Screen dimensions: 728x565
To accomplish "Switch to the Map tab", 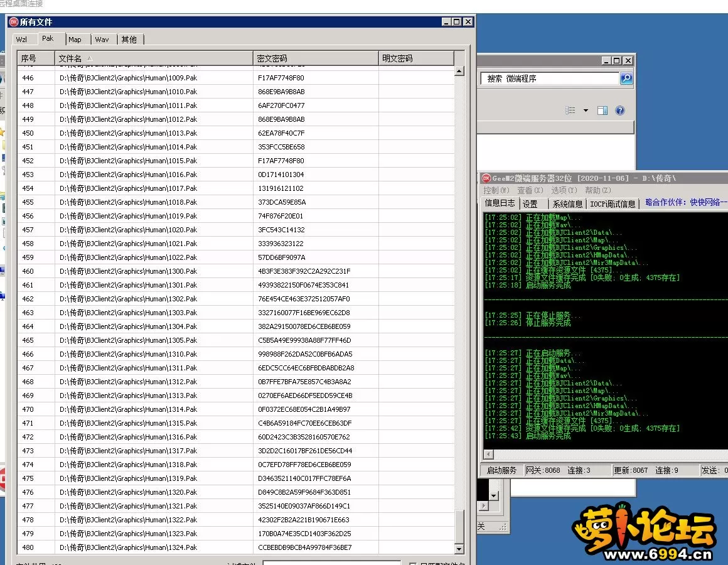I will (75, 40).
